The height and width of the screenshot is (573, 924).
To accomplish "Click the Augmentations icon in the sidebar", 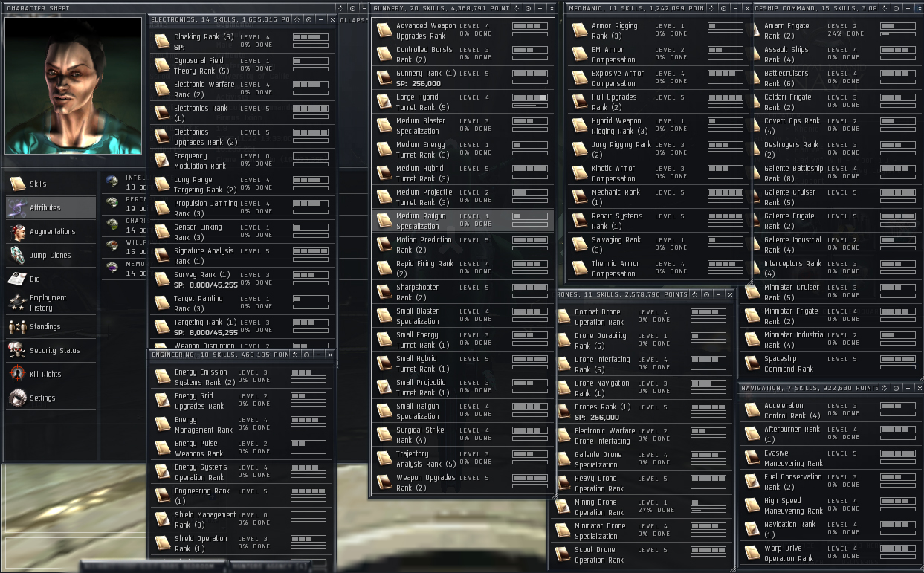I will pyautogui.click(x=17, y=231).
